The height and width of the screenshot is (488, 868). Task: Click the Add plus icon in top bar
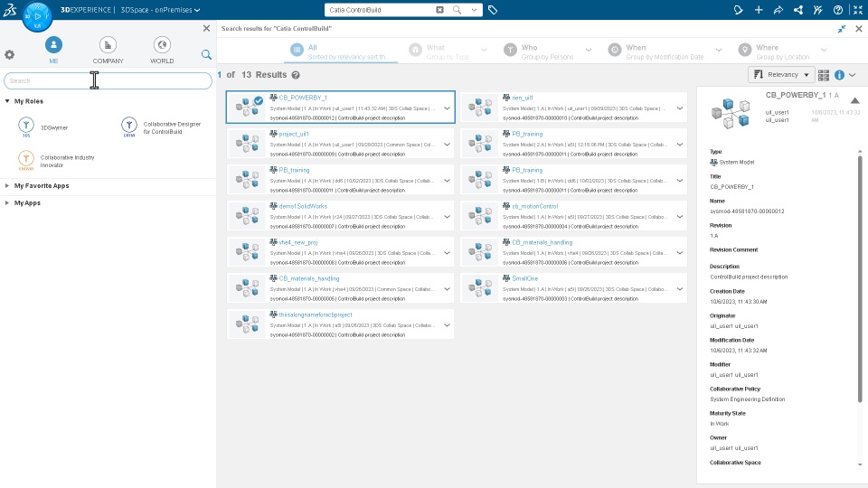coord(759,10)
